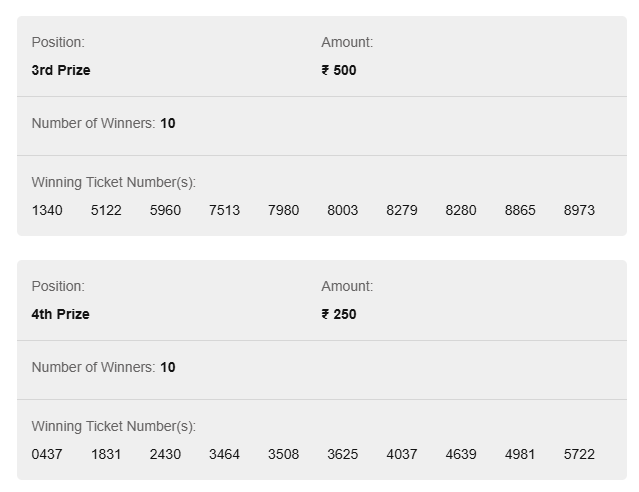
Task: Click ticket number 3625
Action: pyautogui.click(x=342, y=454)
